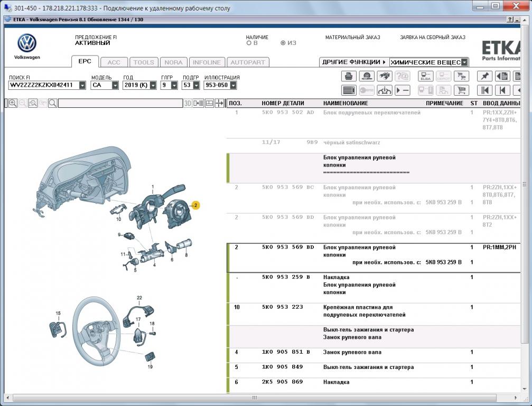532x406 pixels.
Task: Open the МОДЕЛЬ dropdown arrow
Action: [115, 85]
